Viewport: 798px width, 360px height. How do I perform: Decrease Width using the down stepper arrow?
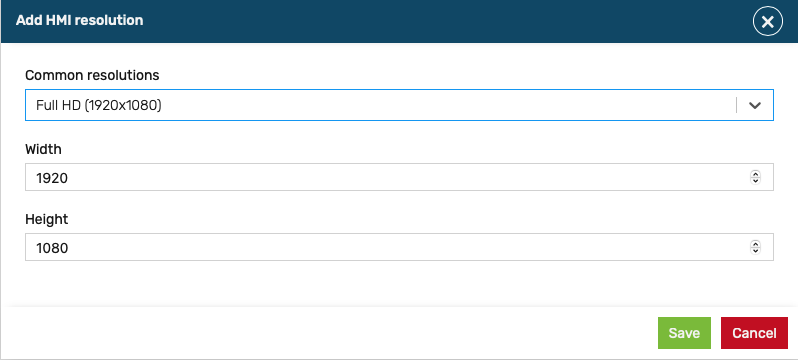[756, 180]
